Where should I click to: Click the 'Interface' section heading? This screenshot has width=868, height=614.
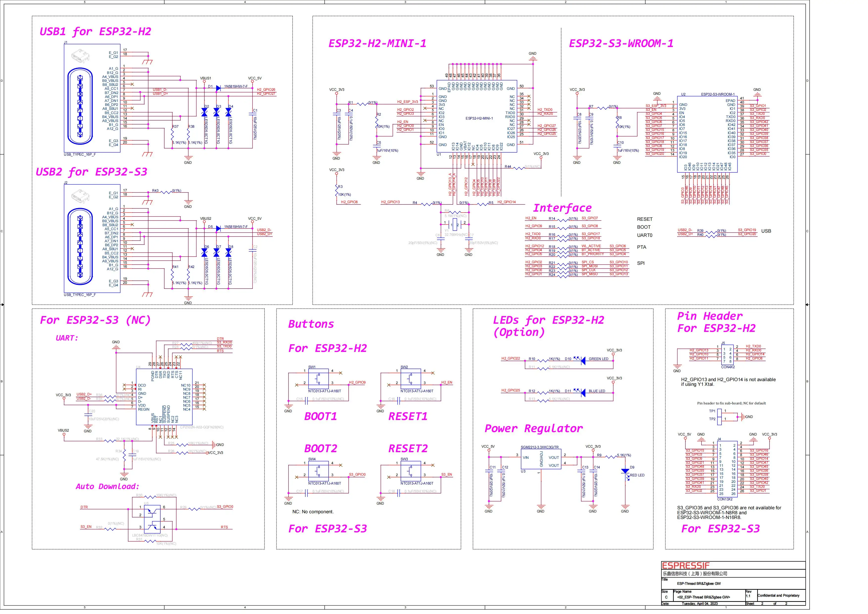[x=562, y=208]
